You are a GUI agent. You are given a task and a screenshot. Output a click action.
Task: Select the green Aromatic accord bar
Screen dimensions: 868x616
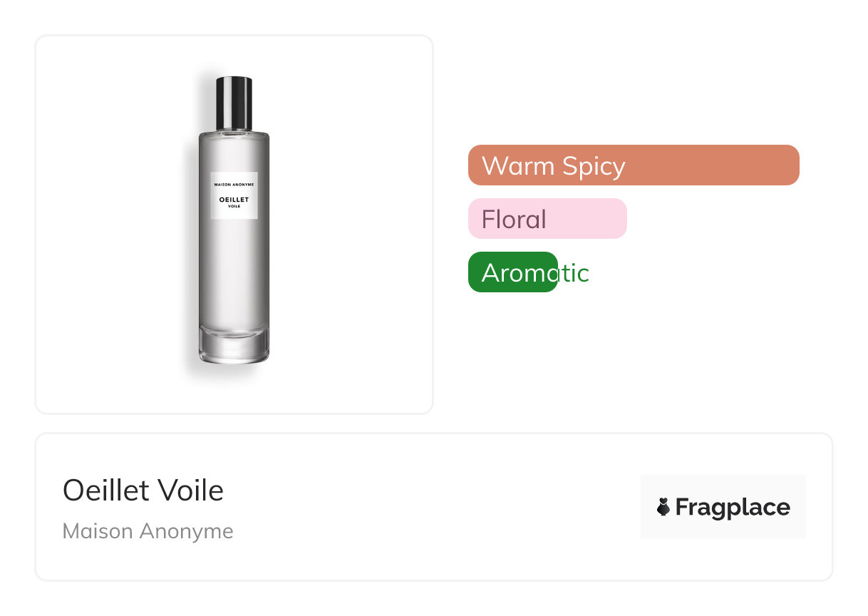pyautogui.click(x=512, y=272)
